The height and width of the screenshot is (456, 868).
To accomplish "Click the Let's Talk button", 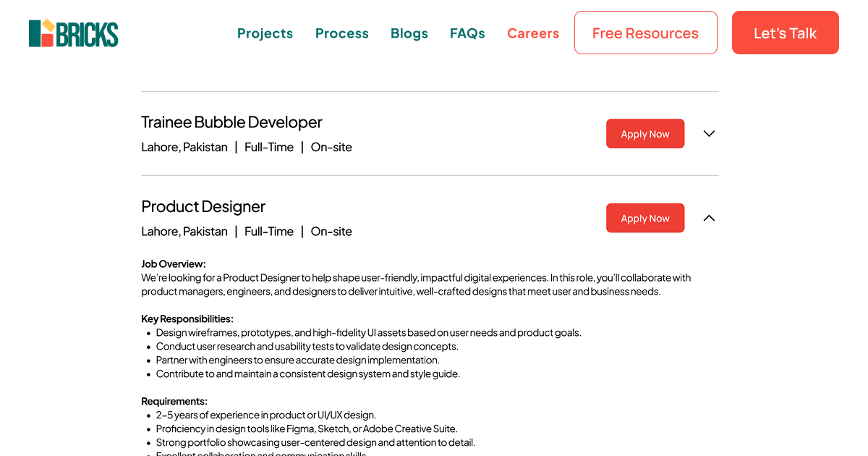I will [786, 33].
